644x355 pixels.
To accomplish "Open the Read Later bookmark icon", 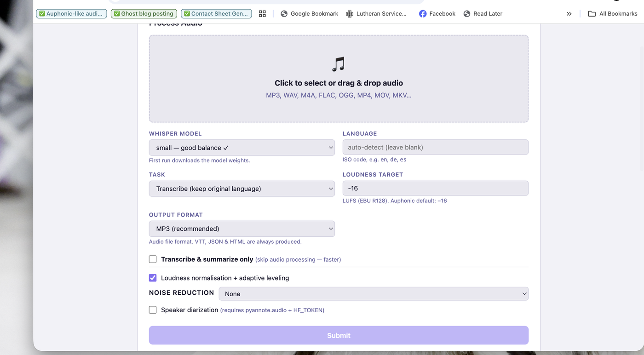I will 467,14.
